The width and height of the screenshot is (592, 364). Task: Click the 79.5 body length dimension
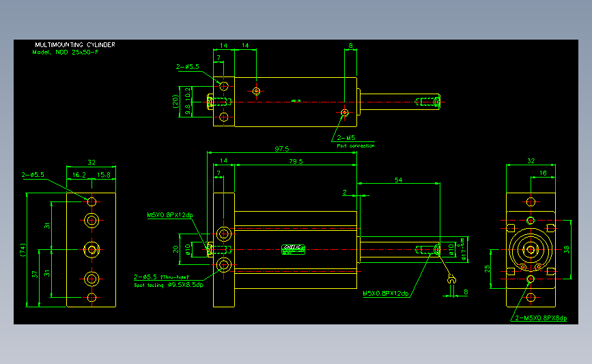[x=296, y=161]
